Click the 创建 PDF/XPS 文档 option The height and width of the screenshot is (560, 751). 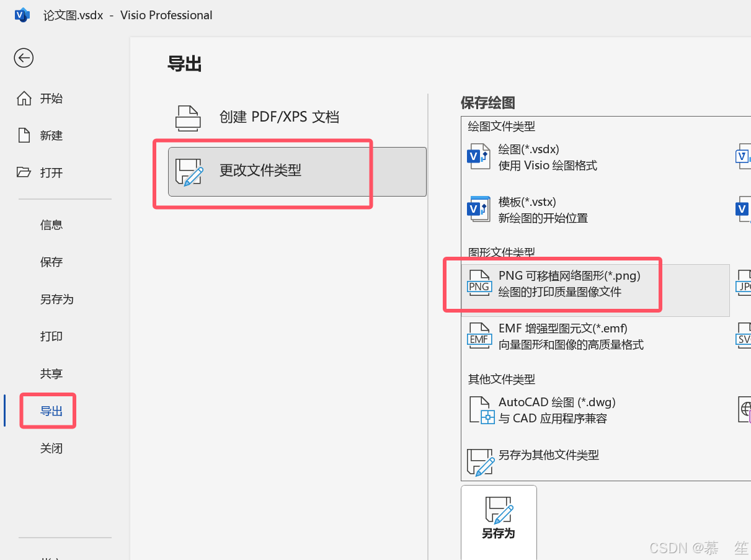[x=297, y=117]
